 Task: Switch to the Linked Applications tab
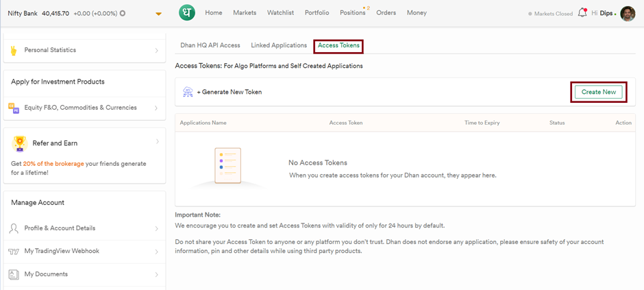pos(279,45)
